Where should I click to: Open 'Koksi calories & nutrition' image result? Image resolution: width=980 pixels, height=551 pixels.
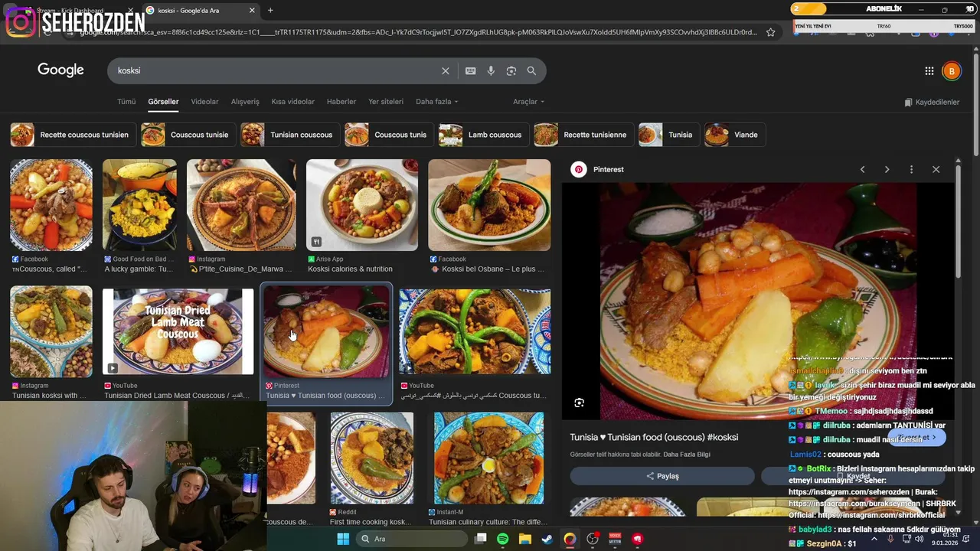(x=362, y=205)
